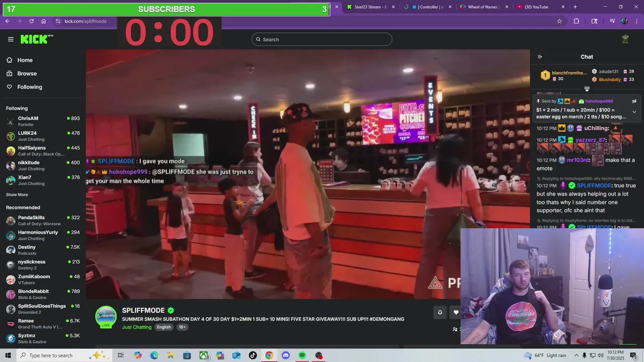The height and width of the screenshot is (362, 644).
Task: Open HarmoniousYuriy recommended channel
Action: coord(43,235)
